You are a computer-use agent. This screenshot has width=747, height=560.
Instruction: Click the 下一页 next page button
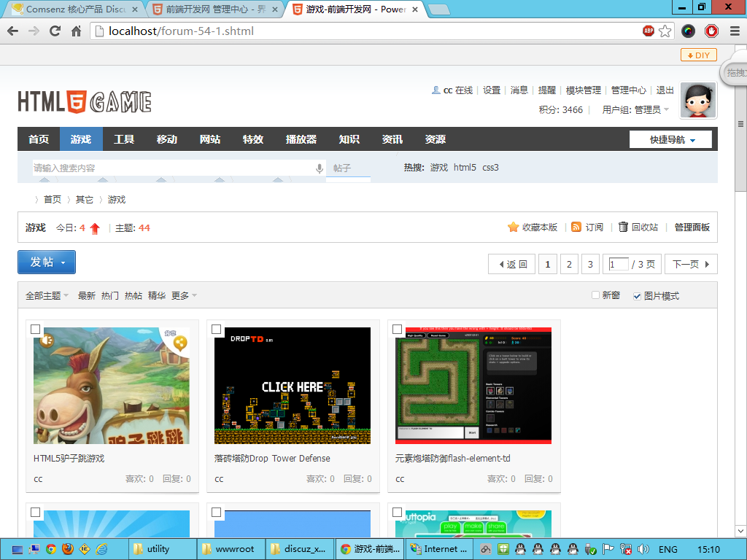[x=691, y=264]
